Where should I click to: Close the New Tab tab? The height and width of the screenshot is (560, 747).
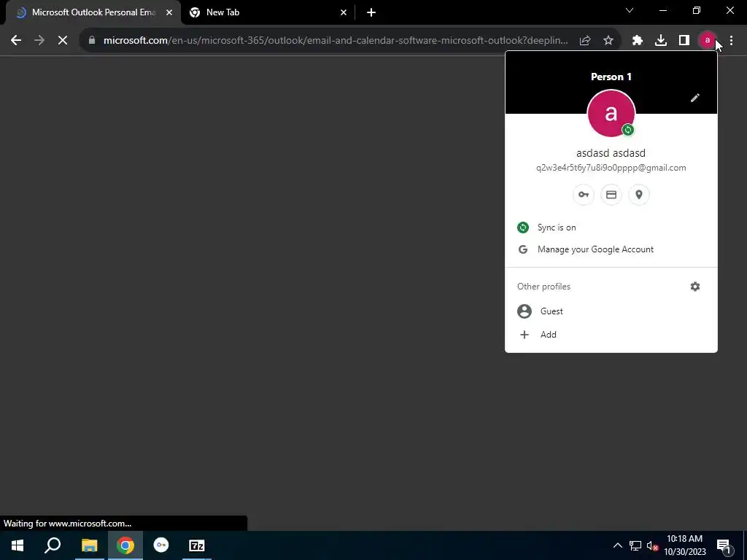tap(344, 12)
